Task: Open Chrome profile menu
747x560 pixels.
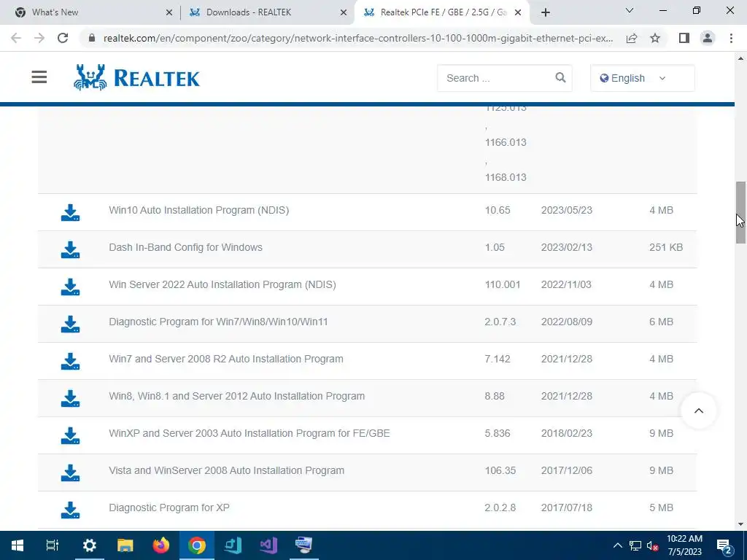Action: point(708,38)
